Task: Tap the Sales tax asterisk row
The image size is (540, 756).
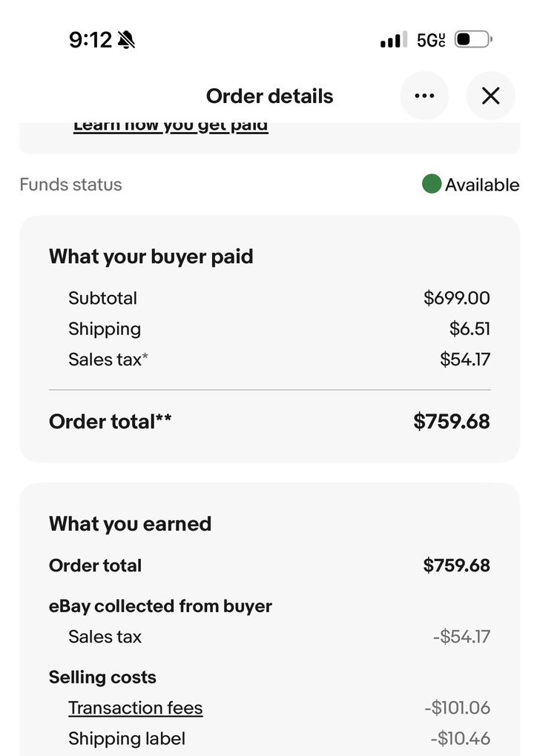Action: pyautogui.click(x=108, y=359)
